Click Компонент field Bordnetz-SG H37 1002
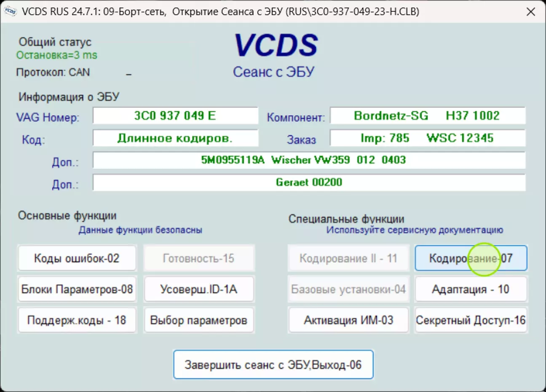Screen dimensions: 546x392 pos(428,116)
